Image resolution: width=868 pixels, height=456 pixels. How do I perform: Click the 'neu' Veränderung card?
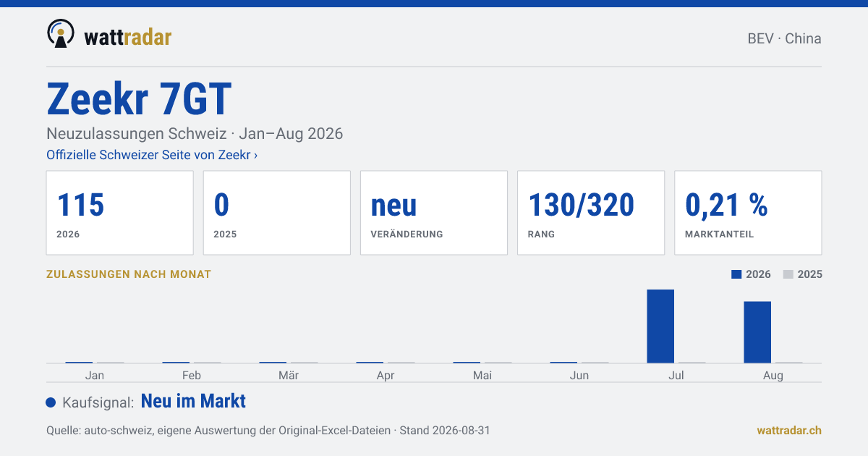click(x=434, y=213)
